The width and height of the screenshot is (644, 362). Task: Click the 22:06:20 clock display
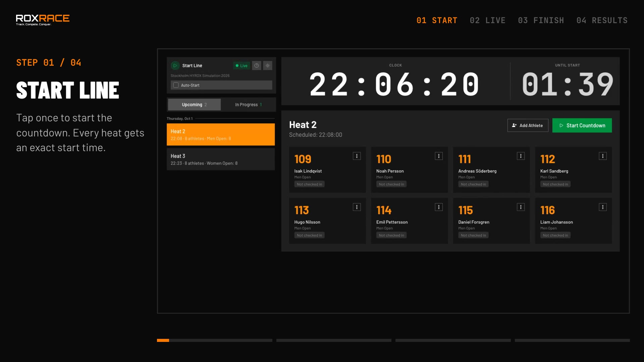[x=395, y=84]
